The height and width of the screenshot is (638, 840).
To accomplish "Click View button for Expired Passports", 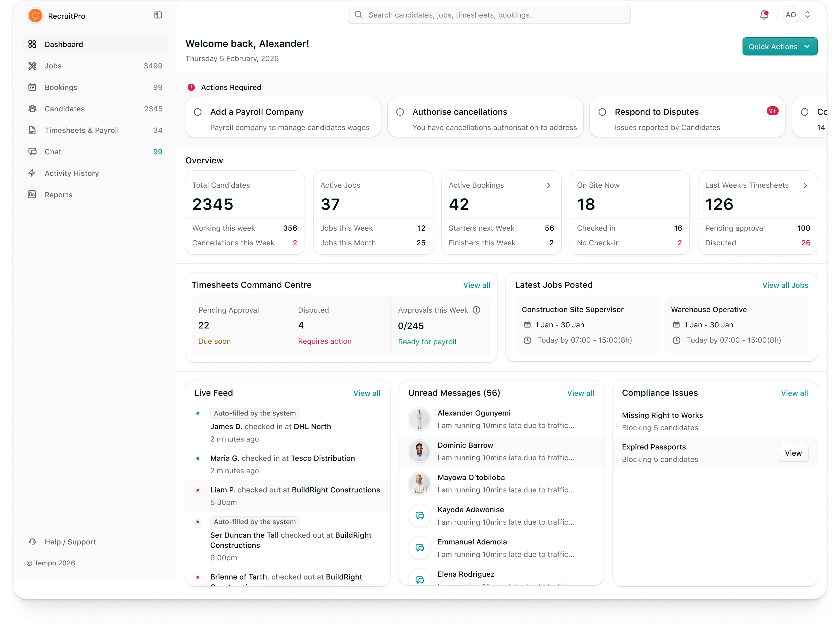I will point(793,453).
